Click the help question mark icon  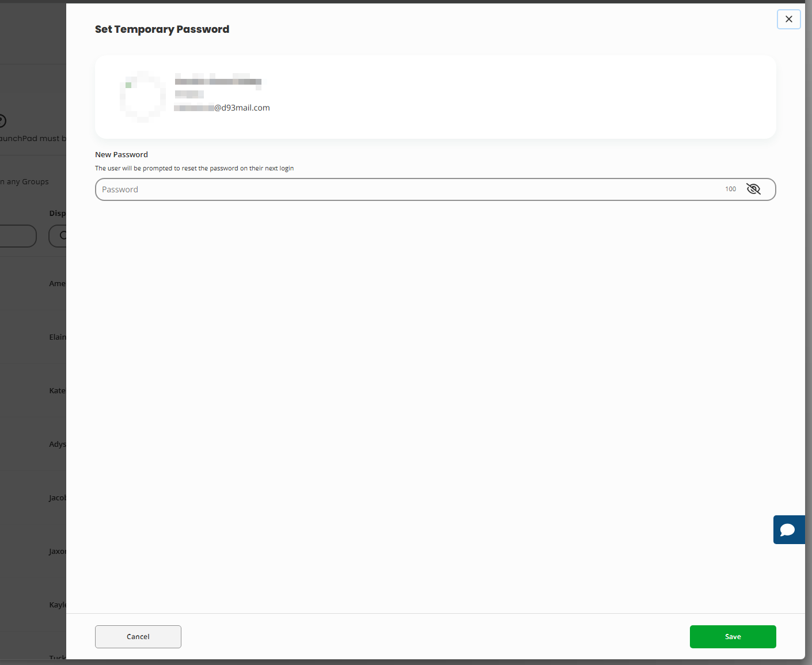(2, 121)
